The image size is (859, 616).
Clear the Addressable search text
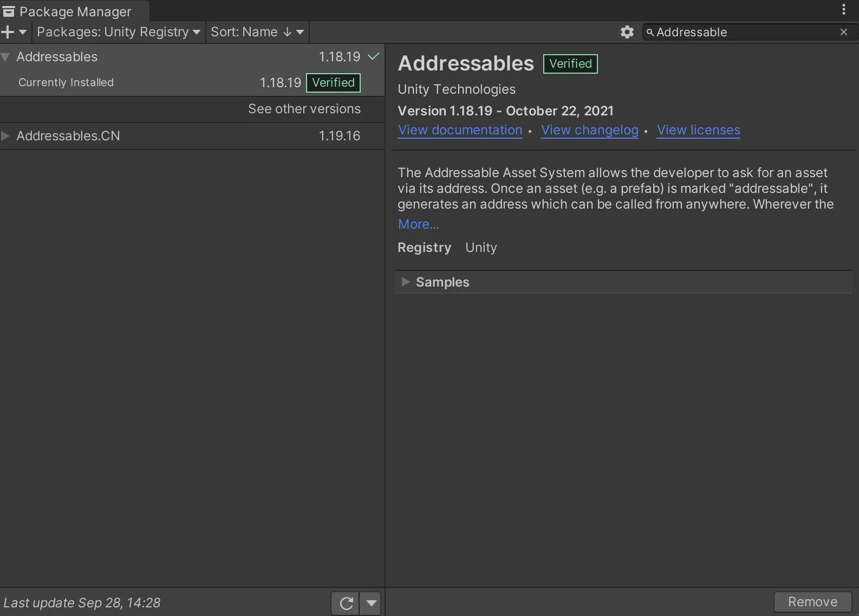(843, 32)
